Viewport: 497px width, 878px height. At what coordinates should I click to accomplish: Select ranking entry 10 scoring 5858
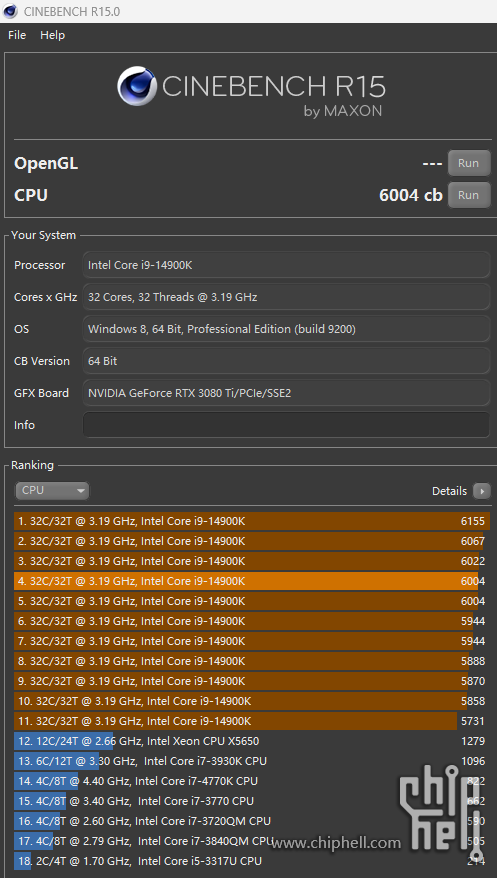coord(252,701)
